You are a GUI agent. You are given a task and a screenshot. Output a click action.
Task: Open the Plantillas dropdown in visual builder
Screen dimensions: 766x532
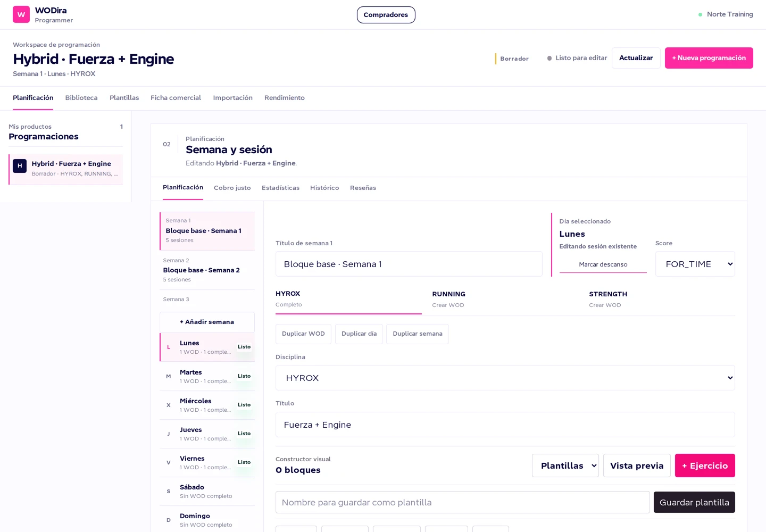click(565, 465)
